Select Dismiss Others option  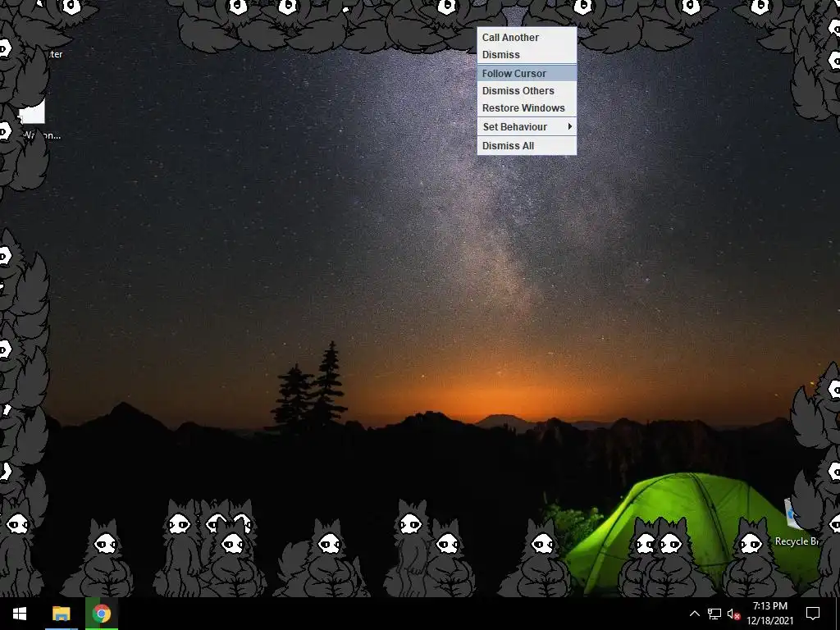click(x=527, y=90)
